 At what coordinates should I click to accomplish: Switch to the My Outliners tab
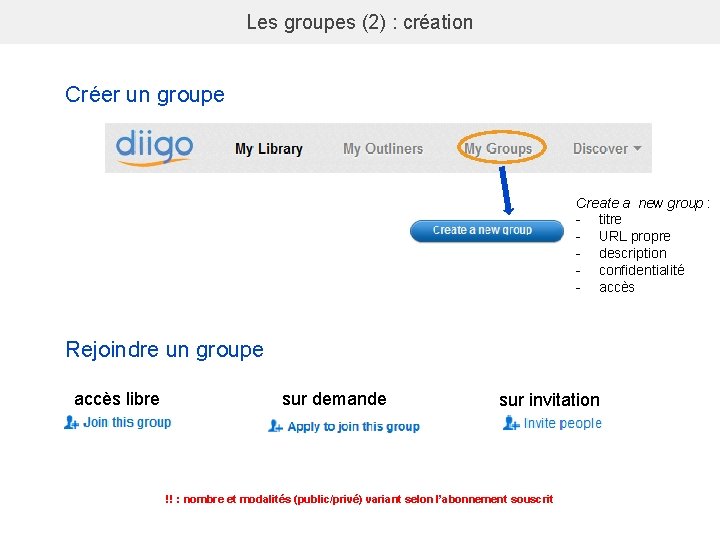pyautogui.click(x=383, y=149)
